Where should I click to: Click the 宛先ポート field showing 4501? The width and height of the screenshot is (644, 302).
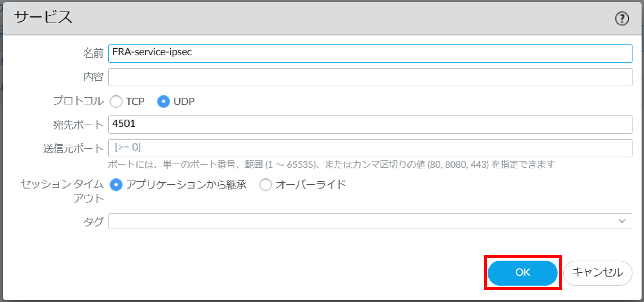370,124
